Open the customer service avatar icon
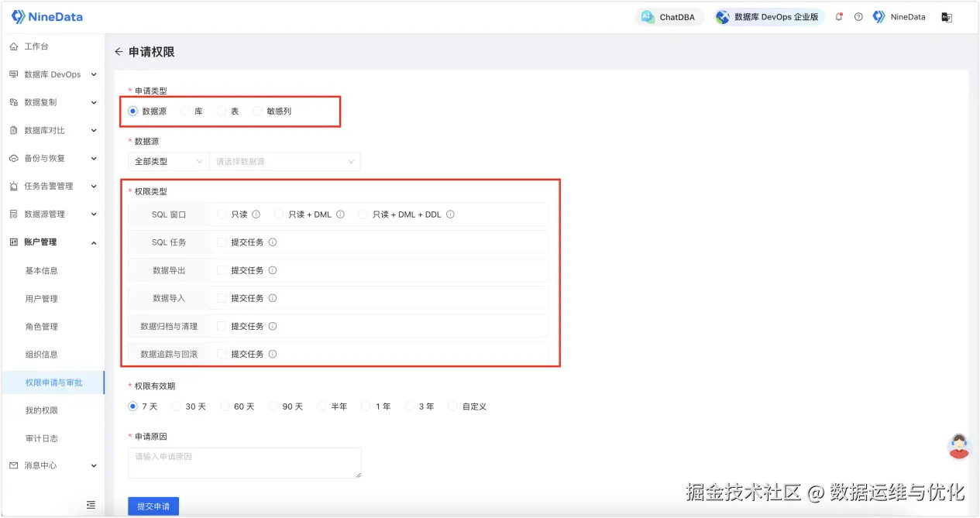Viewport: 980px width, 518px height. click(x=959, y=445)
